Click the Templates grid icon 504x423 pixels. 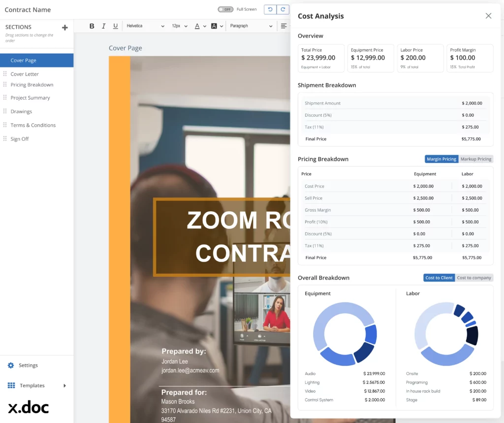tap(11, 386)
